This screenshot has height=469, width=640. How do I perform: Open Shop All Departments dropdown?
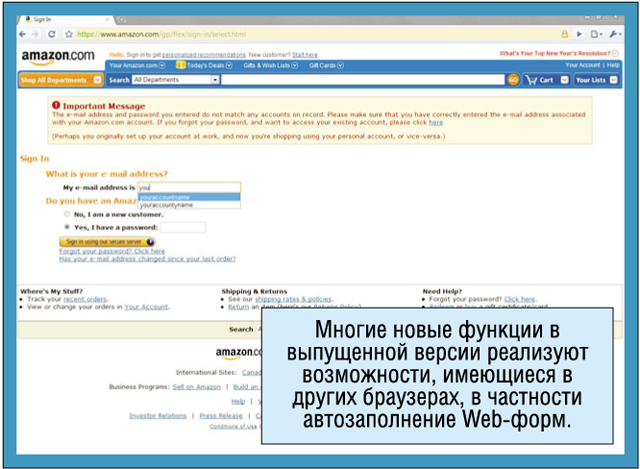(x=60, y=80)
